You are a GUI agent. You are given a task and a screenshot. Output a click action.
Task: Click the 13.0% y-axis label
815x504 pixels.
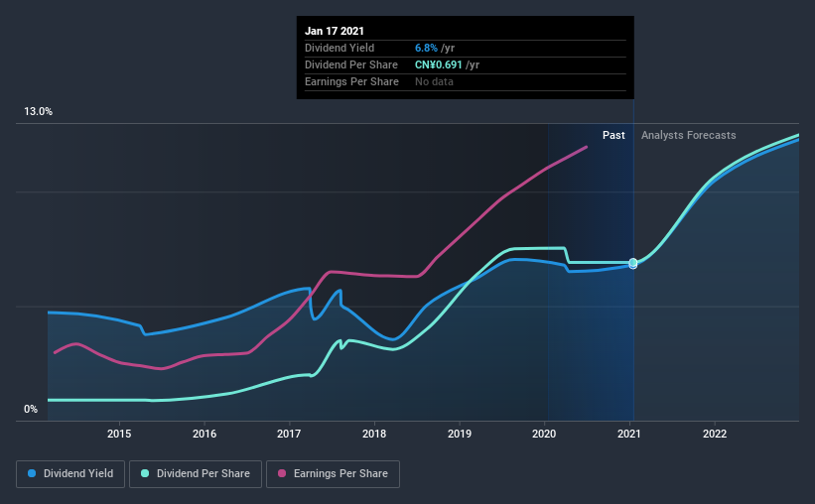38,112
